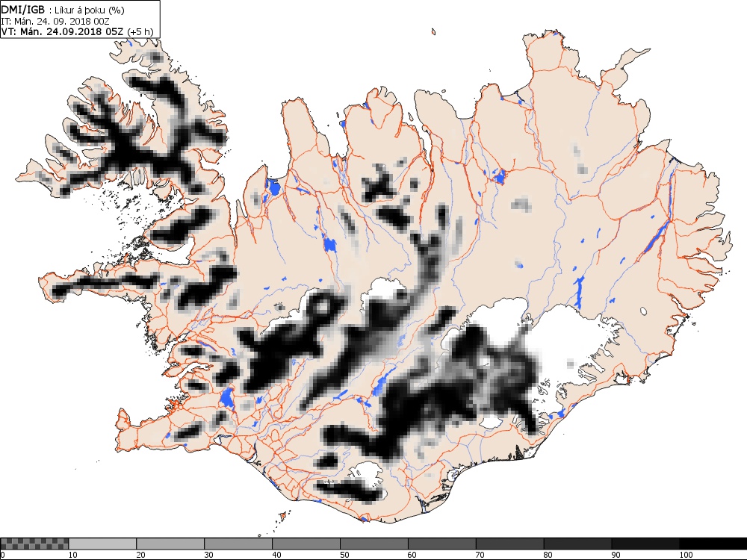This screenshot has height=560, width=747.
Task: Pick the 70–80 dark grey legend swatch
Action: [x=509, y=544]
